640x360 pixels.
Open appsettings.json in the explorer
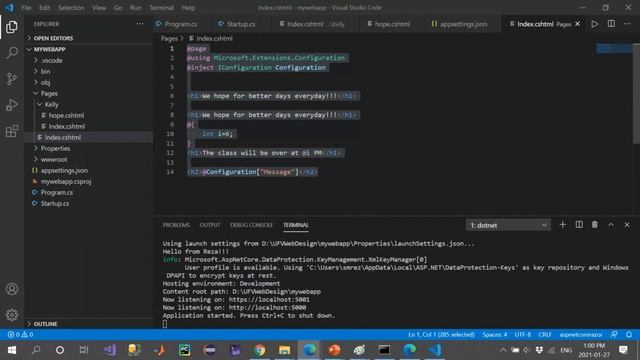tap(64, 171)
